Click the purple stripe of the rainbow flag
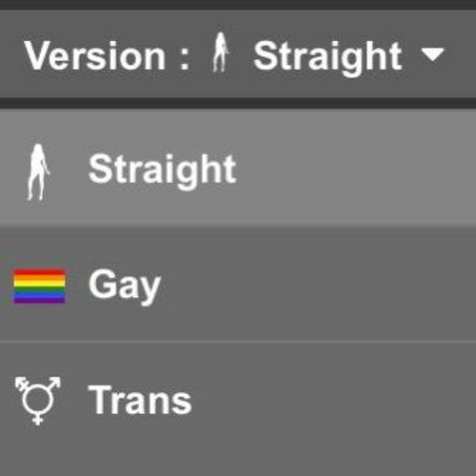Screen dimensions: 476x476 point(40,300)
